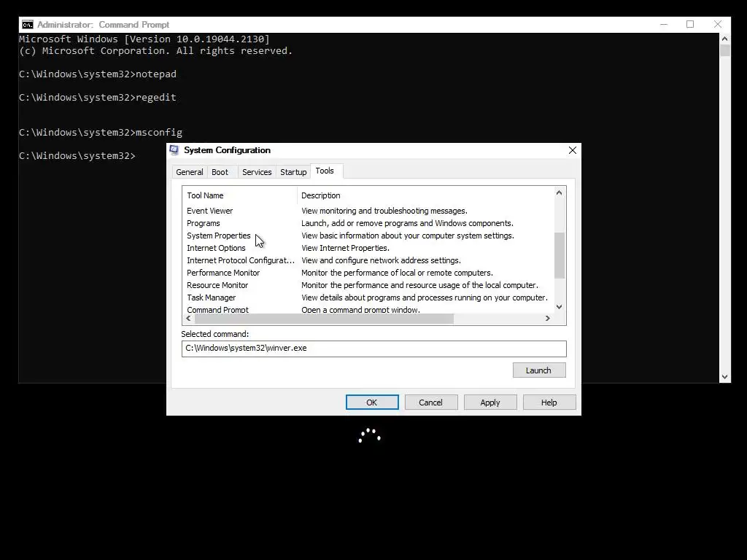Click tools list scroll up arrow
Image resolution: width=747 pixels, height=560 pixels.
point(560,192)
